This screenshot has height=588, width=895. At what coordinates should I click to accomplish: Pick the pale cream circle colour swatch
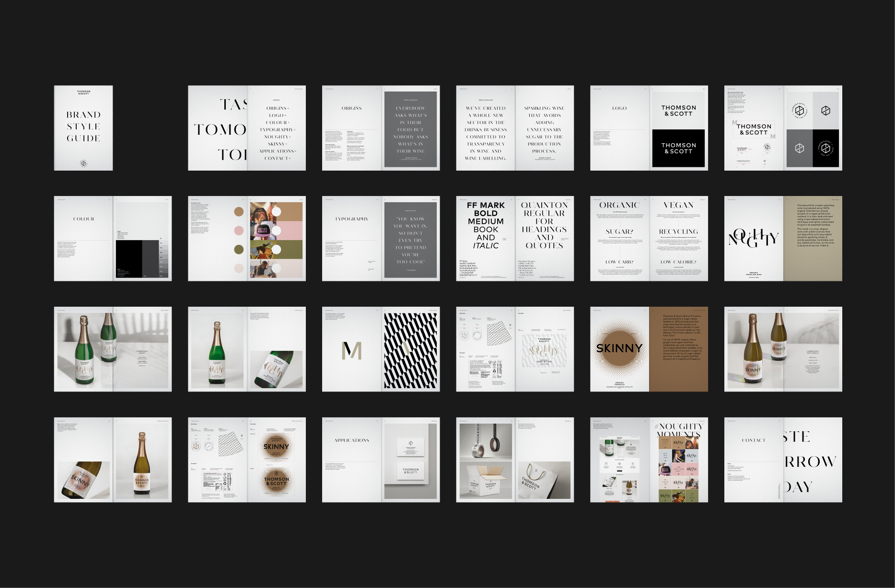pos(239,268)
